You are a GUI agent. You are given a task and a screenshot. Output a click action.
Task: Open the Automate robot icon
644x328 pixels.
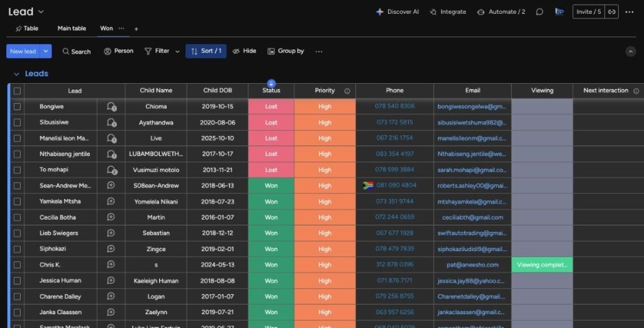pyautogui.click(x=481, y=12)
